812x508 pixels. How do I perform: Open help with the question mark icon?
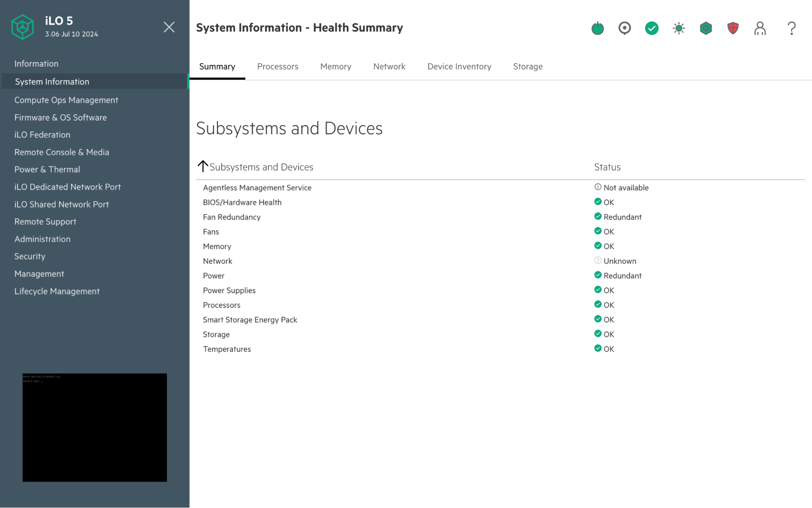[791, 28]
